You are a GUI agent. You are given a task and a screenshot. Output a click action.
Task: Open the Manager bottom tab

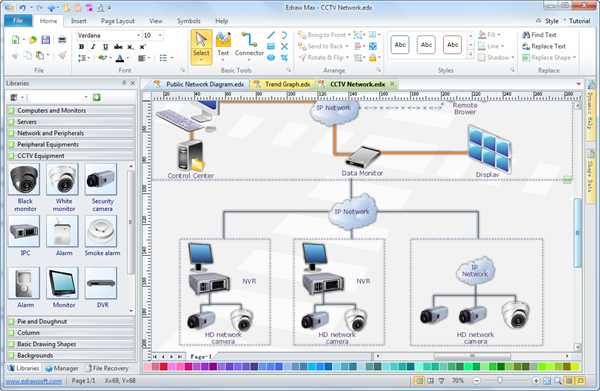[62, 368]
